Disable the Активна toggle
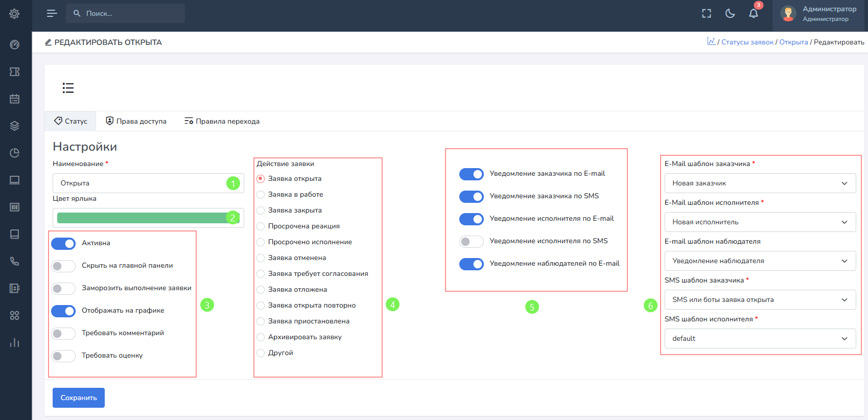868x420 pixels. click(x=63, y=243)
